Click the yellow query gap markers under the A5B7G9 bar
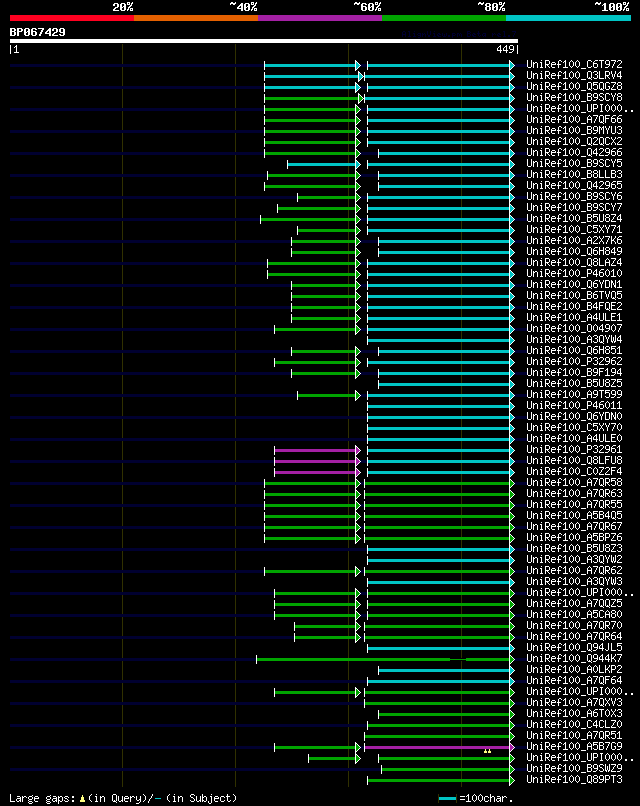This screenshot has height=806, width=640. point(487,752)
